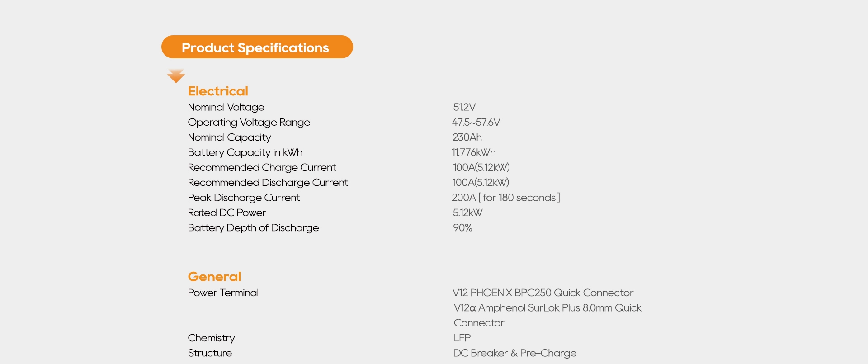The image size is (868, 364).
Task: Click the 51.2V voltage value
Action: pyautogui.click(x=464, y=107)
